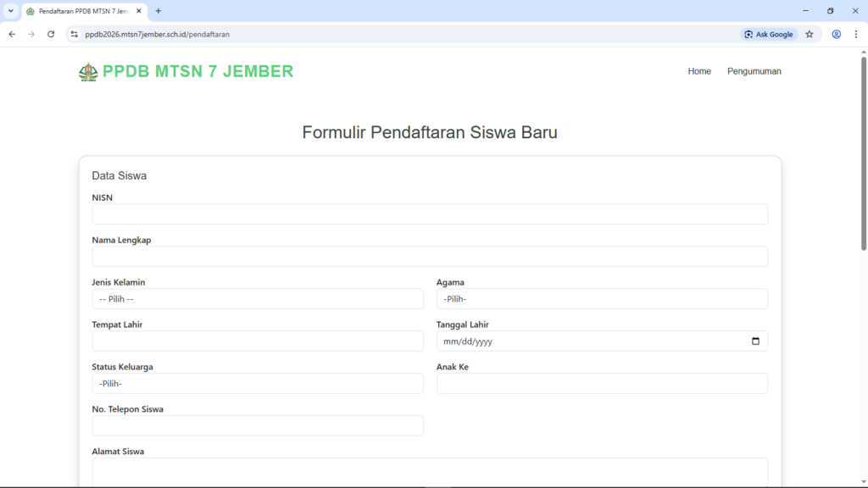Go to Home in navigation menu
868x488 pixels.
click(699, 71)
